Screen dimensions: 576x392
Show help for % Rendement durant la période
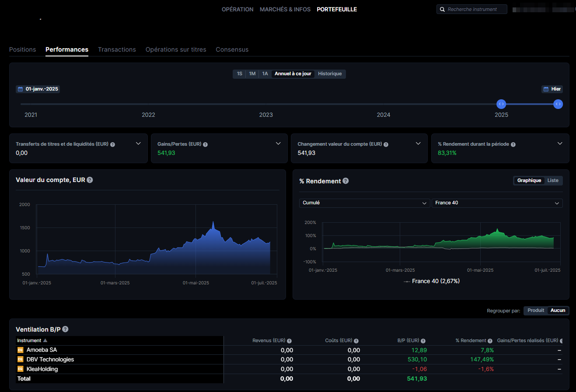pyautogui.click(x=513, y=144)
